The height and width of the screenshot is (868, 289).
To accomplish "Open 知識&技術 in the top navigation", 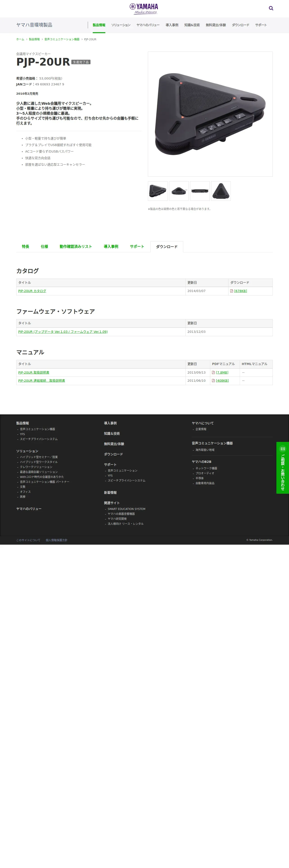I will pyautogui.click(x=192, y=25).
